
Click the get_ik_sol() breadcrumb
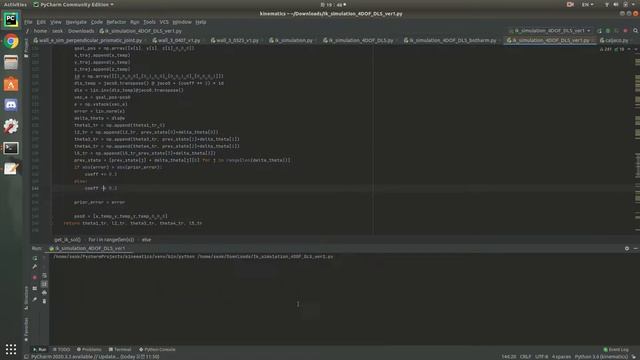pos(67,240)
